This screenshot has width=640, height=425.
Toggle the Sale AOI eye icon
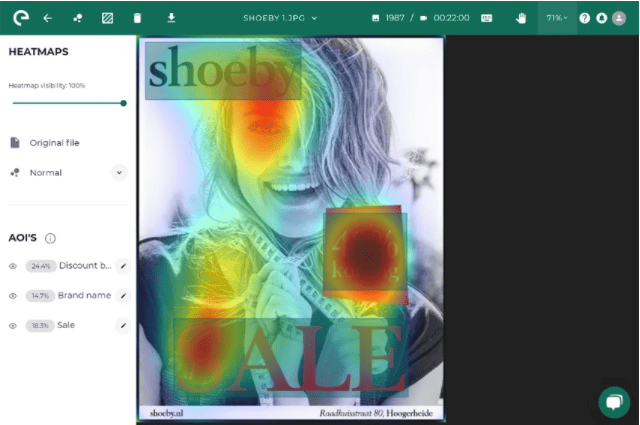[14, 326]
